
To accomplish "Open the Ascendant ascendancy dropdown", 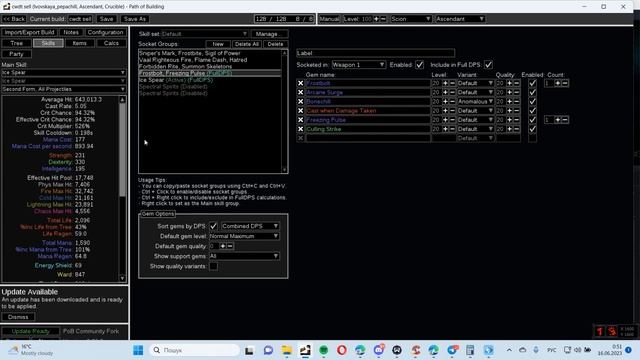I will [460, 19].
